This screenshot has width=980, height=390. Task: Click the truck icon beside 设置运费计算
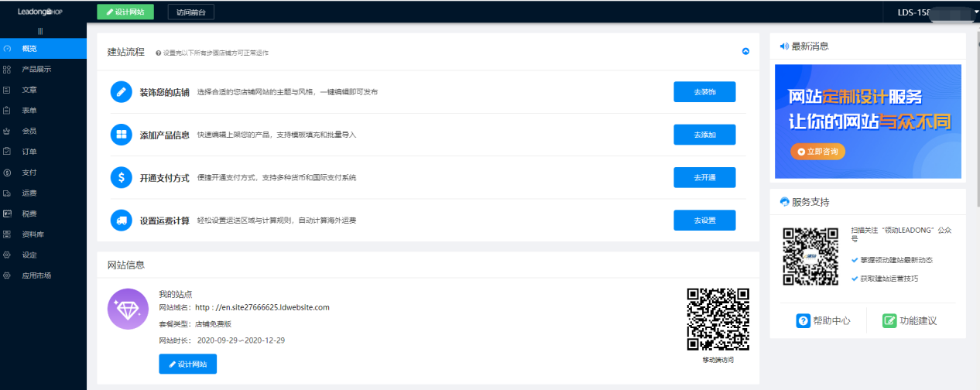point(122,220)
